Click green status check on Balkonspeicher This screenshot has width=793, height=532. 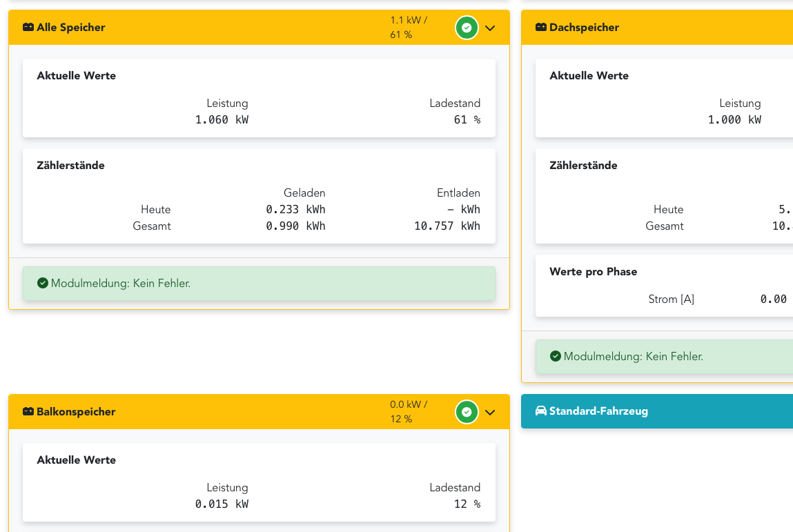point(467,412)
